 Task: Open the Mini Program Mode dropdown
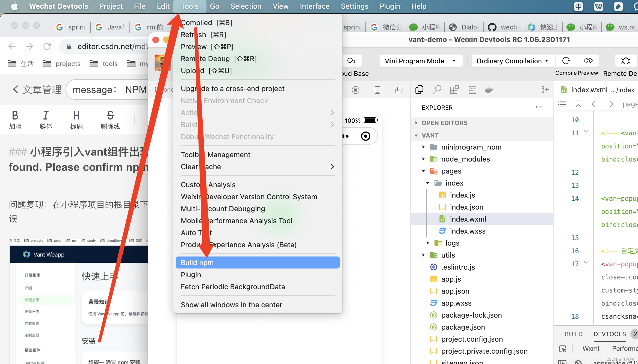420,61
